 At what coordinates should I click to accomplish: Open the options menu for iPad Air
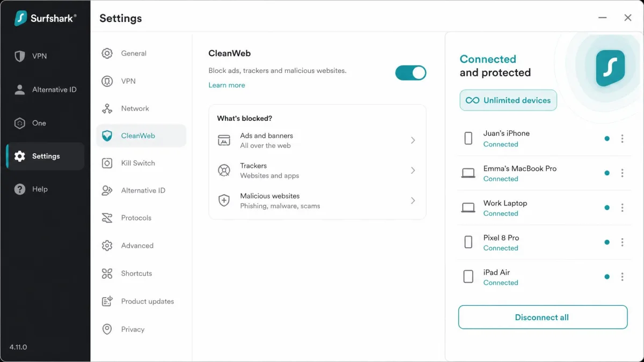point(622,277)
